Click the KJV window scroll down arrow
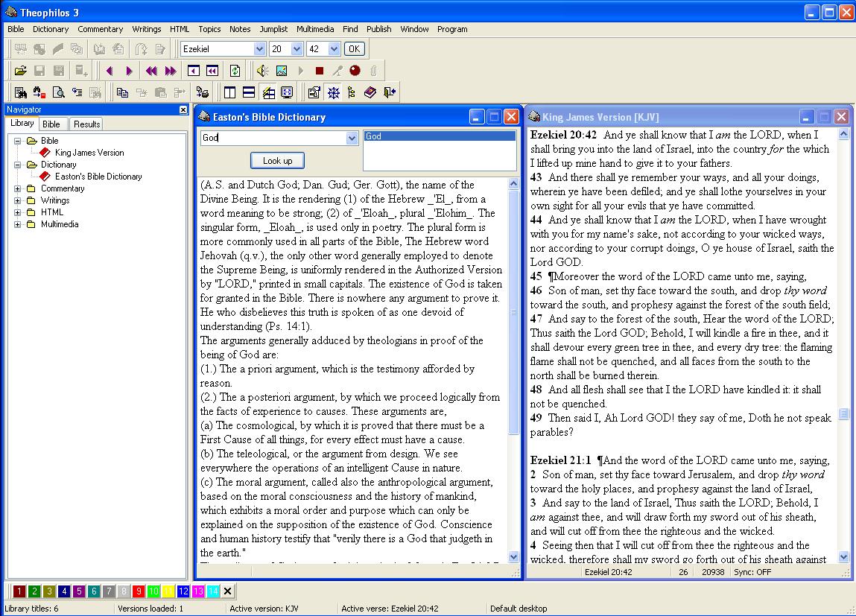This screenshot has width=856, height=616. pos(843,557)
